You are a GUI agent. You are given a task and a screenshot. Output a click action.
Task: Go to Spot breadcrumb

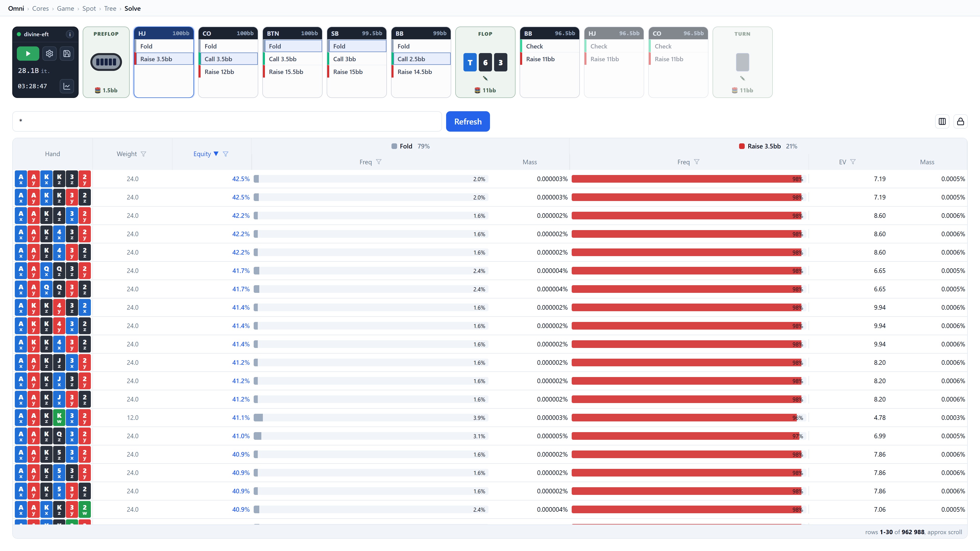89,8
